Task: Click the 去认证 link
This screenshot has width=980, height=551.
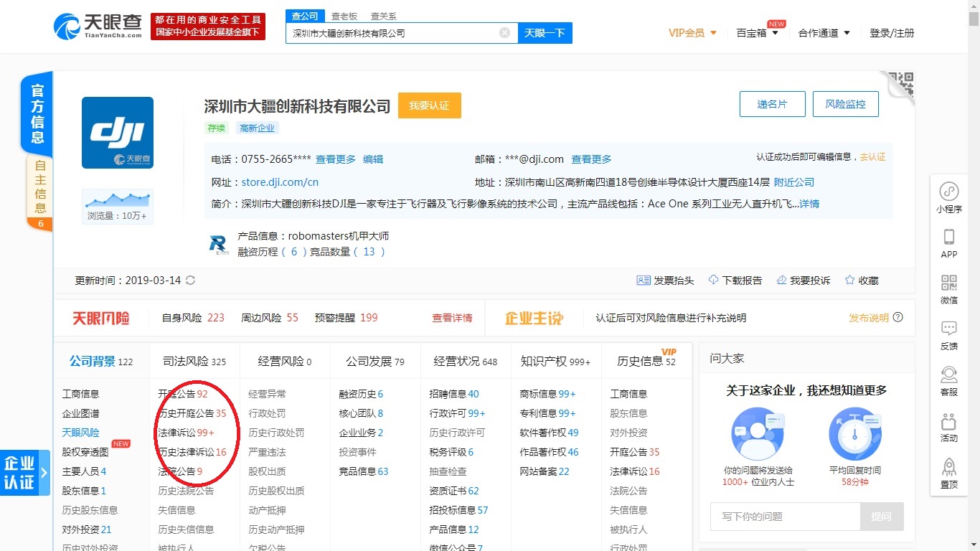Action: click(x=872, y=156)
